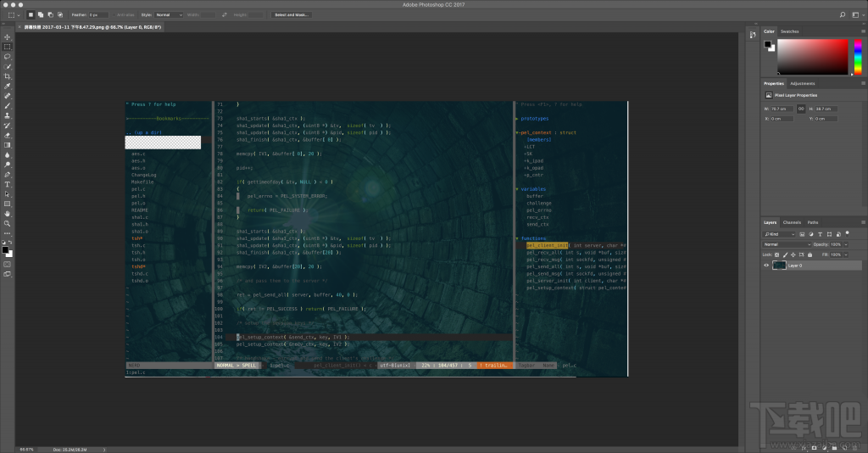The image size is (868, 453).
Task: Select the Hand tool
Action: [7, 214]
